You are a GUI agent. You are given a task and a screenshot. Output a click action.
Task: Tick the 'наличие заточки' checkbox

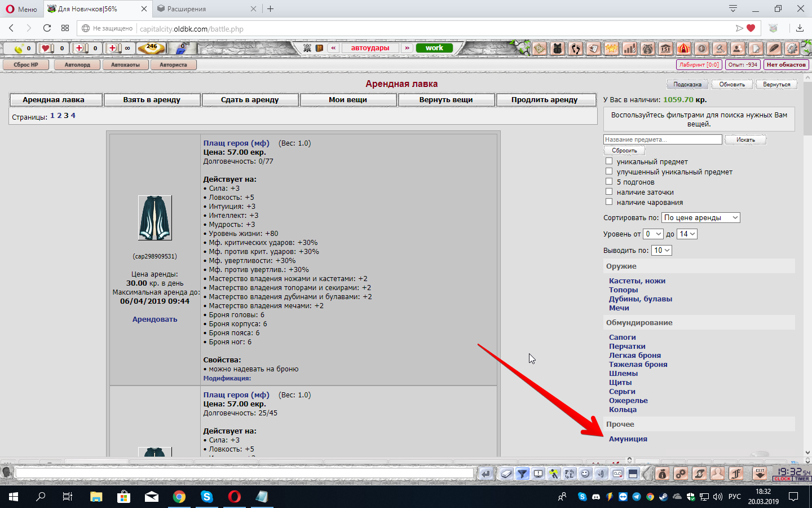609,192
